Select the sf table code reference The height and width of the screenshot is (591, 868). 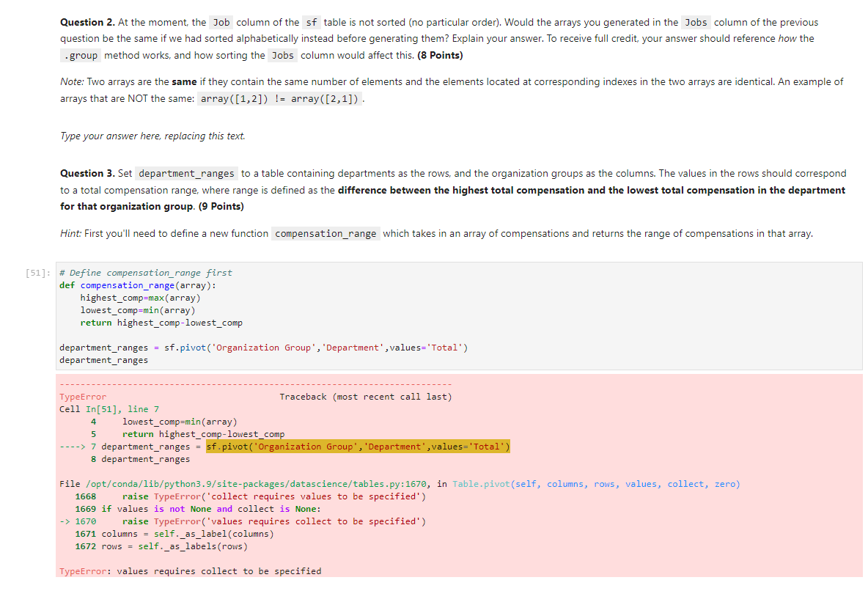[x=311, y=22]
